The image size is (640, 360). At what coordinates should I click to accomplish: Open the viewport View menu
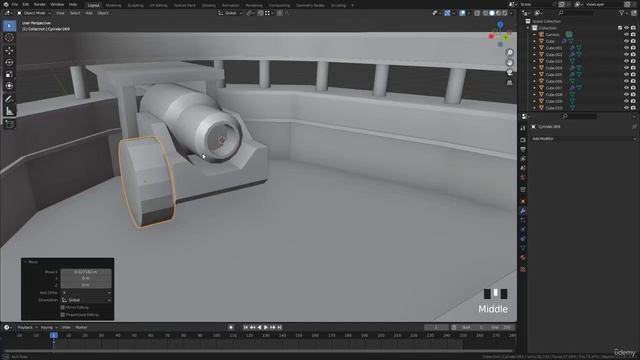point(60,13)
